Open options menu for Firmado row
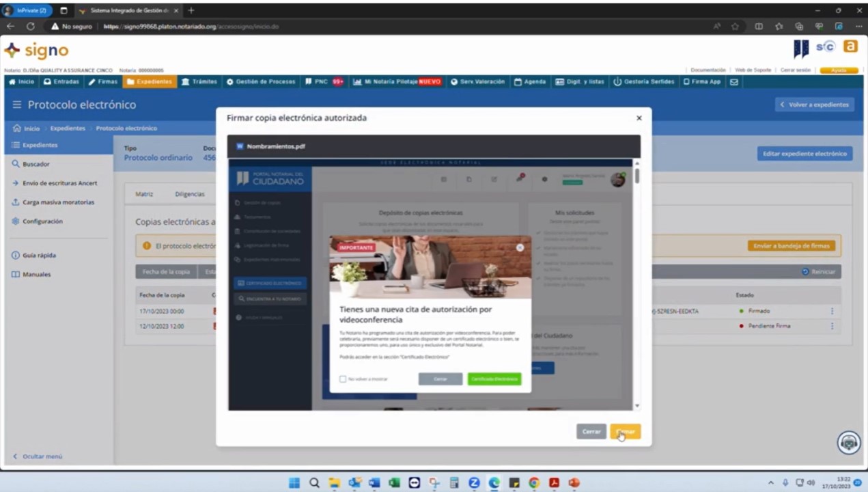This screenshot has height=492, width=868. (x=832, y=312)
